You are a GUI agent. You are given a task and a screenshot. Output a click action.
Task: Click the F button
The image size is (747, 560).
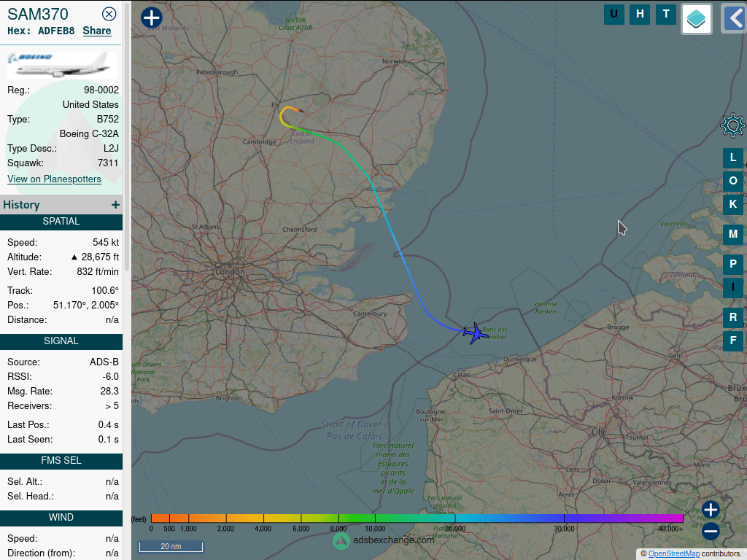pyautogui.click(x=732, y=341)
